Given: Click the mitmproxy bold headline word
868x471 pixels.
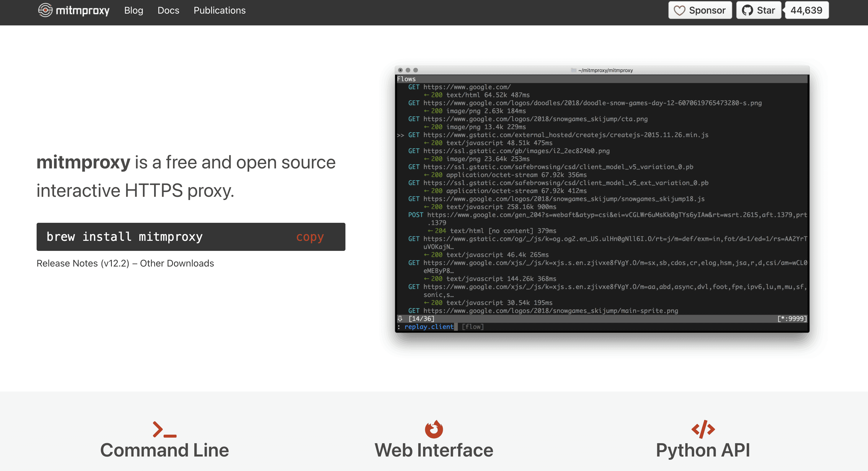Looking at the screenshot, I should [83, 163].
